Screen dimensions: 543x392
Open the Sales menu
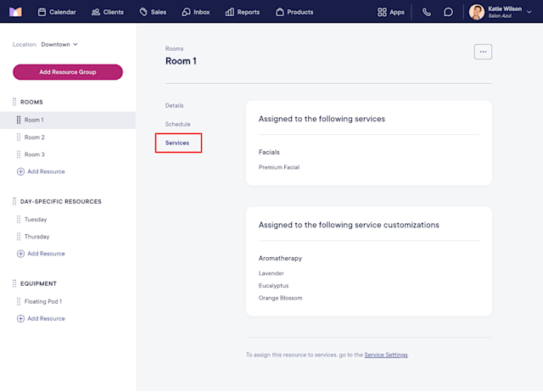click(153, 12)
